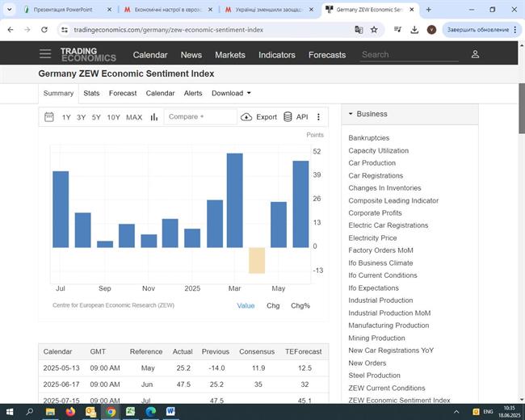Open the browser downloads icon
The width and height of the screenshot is (525, 420).
pyautogui.click(x=414, y=30)
